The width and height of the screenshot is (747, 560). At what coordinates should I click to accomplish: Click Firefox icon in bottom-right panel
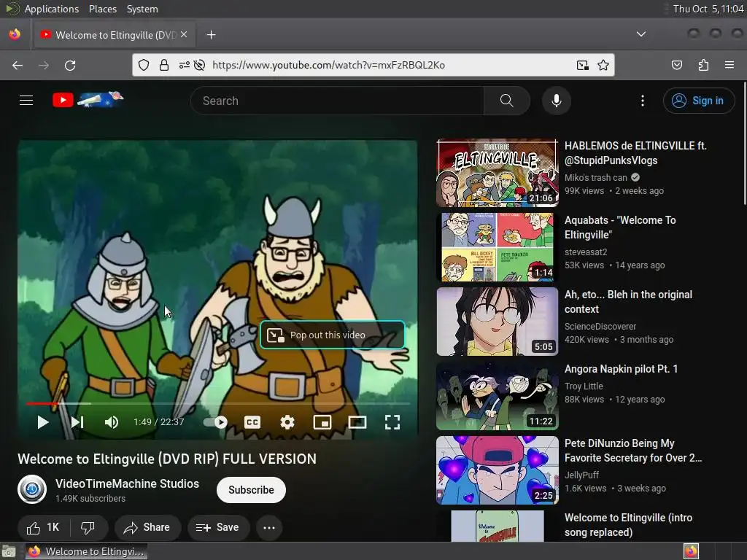(x=691, y=551)
